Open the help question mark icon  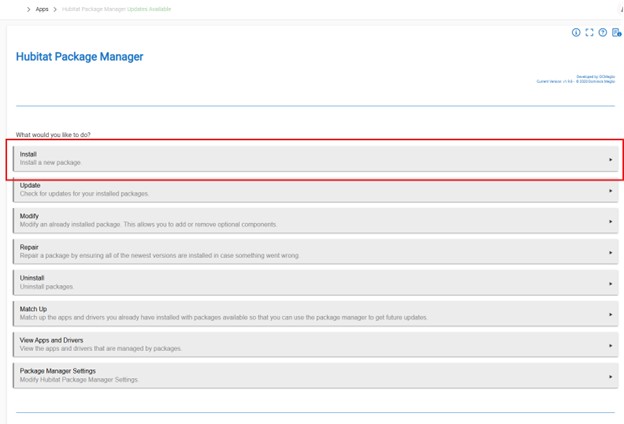point(603,33)
